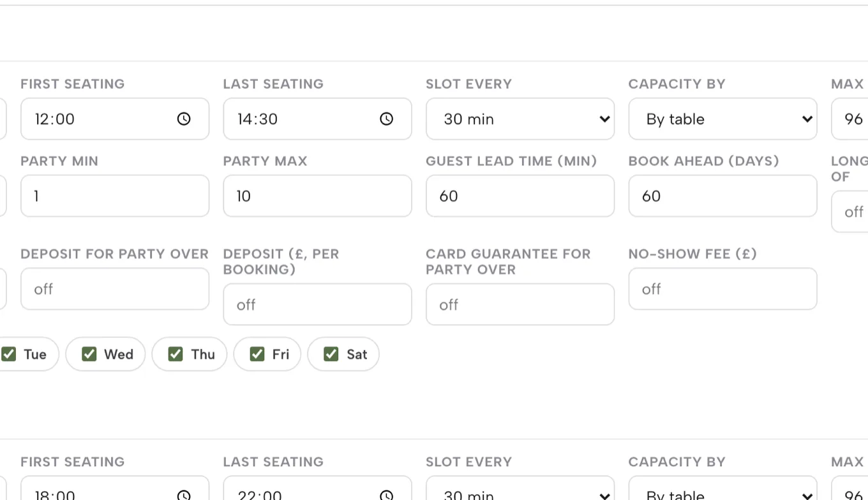Focus Card Guarantee For Party Over field
This screenshot has width=868, height=500.
tap(520, 304)
